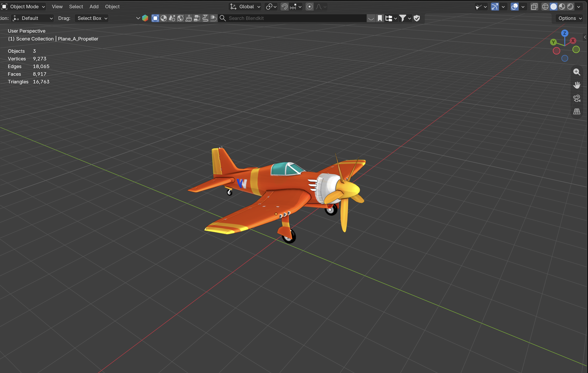This screenshot has width=588, height=373.
Task: Select the BlendKit Models asset type icon
Action: click(155, 18)
